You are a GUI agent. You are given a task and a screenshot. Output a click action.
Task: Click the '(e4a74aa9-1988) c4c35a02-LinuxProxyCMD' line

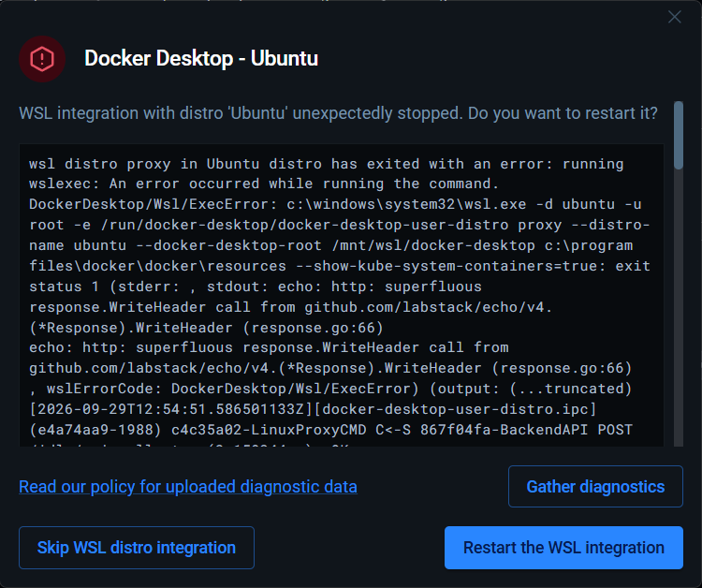330,430
